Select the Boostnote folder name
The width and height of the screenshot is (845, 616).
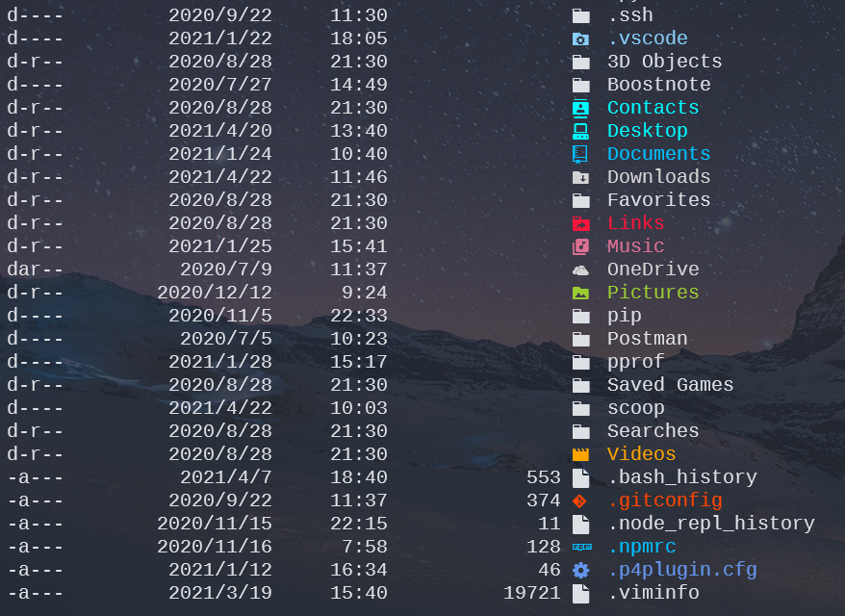[658, 85]
